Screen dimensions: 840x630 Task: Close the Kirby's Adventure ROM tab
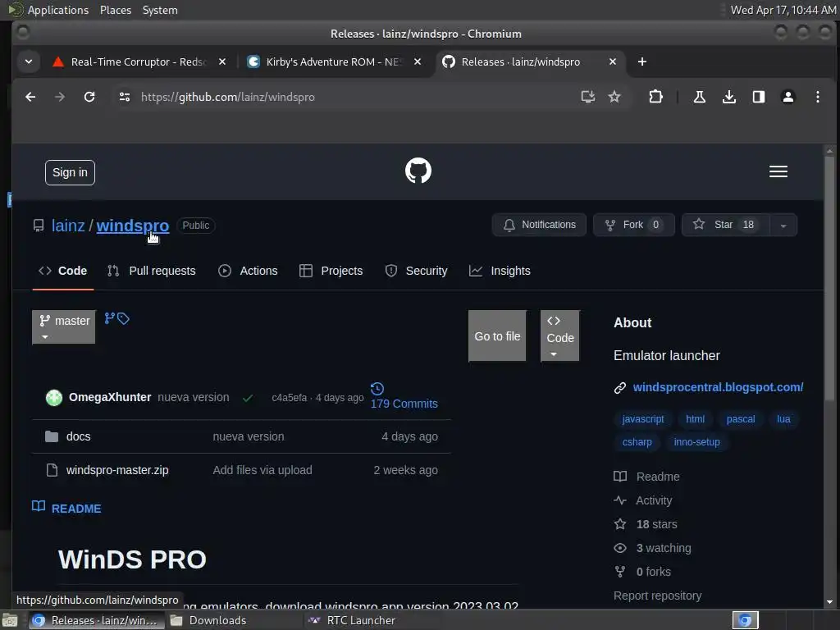[418, 62]
